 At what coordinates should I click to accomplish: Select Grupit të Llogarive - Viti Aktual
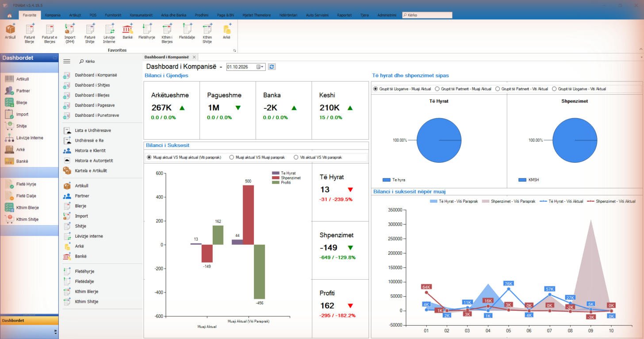579,89
